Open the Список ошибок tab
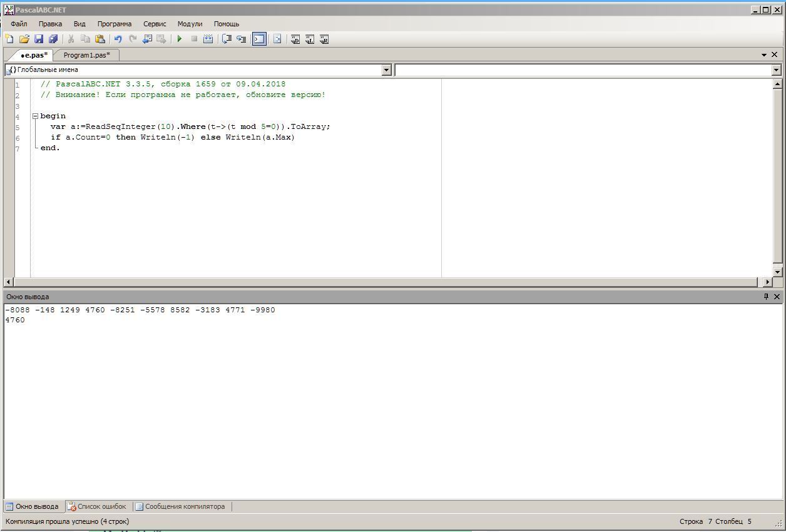786x532 pixels. tap(98, 506)
